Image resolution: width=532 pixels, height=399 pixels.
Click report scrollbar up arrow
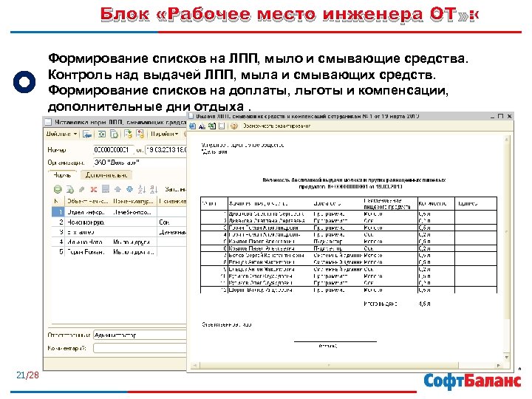(x=507, y=139)
